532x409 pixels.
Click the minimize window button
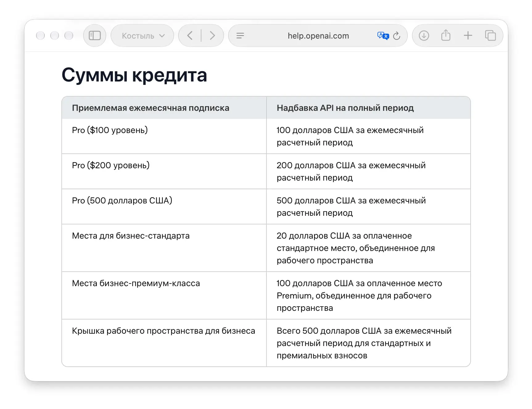pyautogui.click(x=55, y=35)
